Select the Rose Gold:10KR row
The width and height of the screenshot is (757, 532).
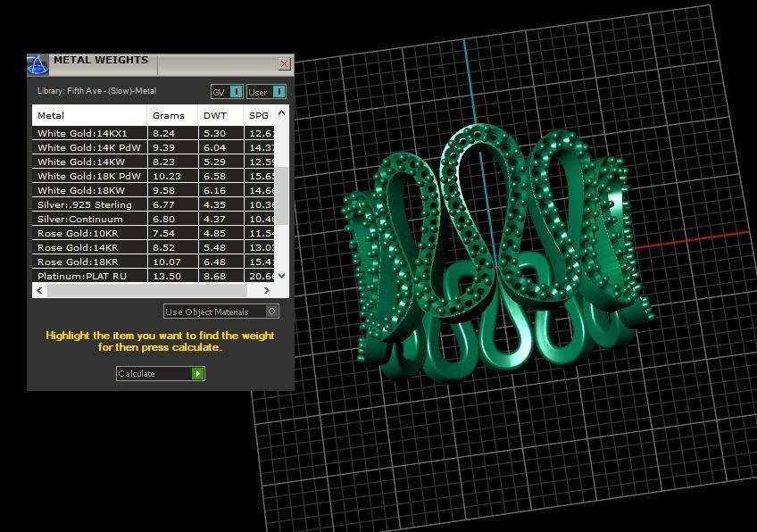click(x=154, y=233)
